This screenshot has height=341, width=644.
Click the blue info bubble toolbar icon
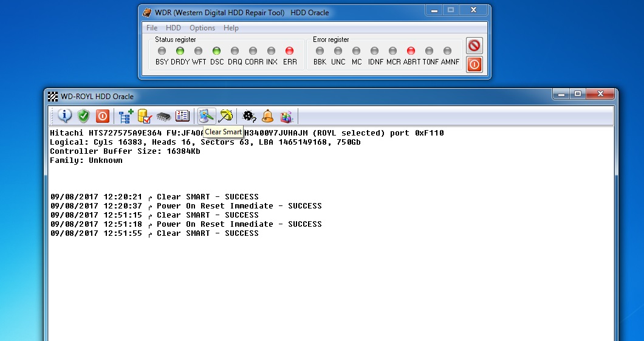(x=64, y=116)
